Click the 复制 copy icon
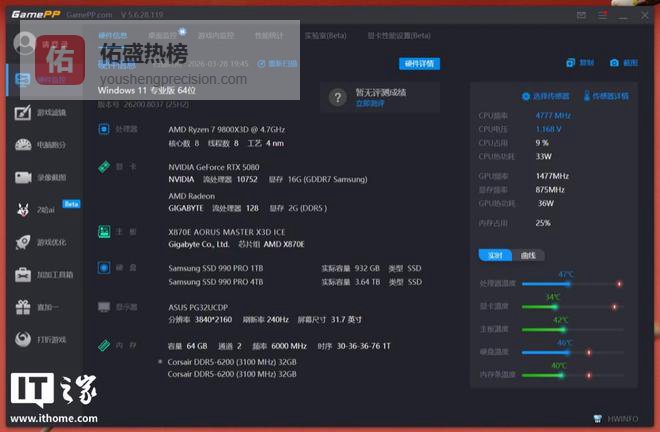Viewport: 660px width, 432px height. click(571, 63)
